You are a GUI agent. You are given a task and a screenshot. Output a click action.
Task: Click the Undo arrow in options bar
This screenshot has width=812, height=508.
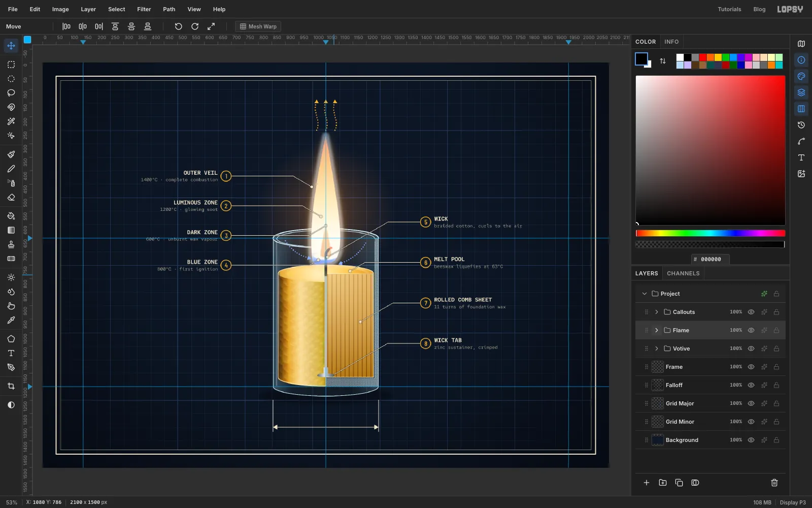pyautogui.click(x=179, y=26)
